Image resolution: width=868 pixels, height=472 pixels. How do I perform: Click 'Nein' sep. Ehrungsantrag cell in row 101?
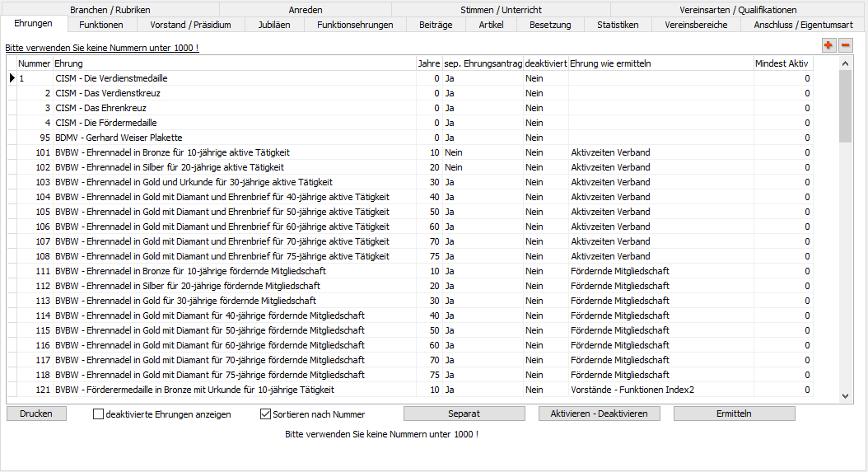483,152
